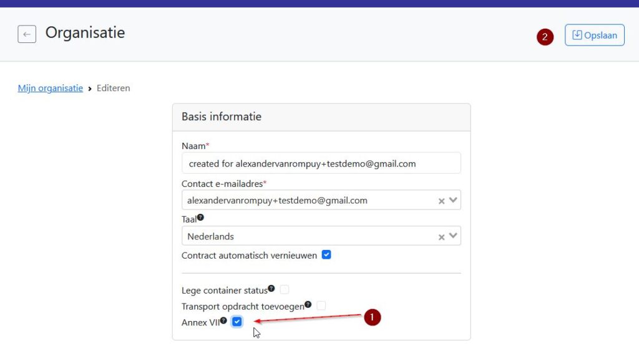Click the red step 1 marker
This screenshot has width=639, height=364.
(x=372, y=317)
